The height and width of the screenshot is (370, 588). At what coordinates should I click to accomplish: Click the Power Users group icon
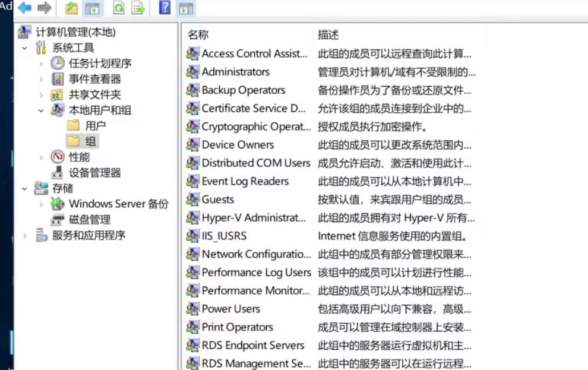(x=193, y=308)
